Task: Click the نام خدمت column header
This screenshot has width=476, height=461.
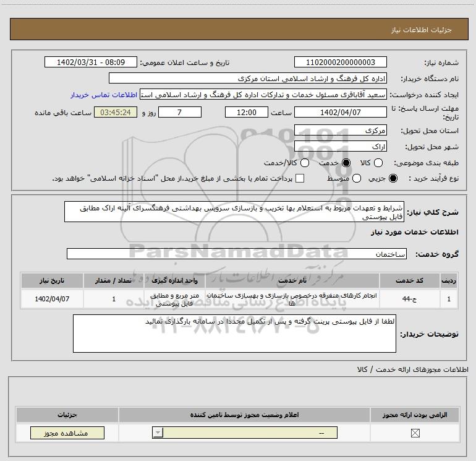Action: coord(292,280)
